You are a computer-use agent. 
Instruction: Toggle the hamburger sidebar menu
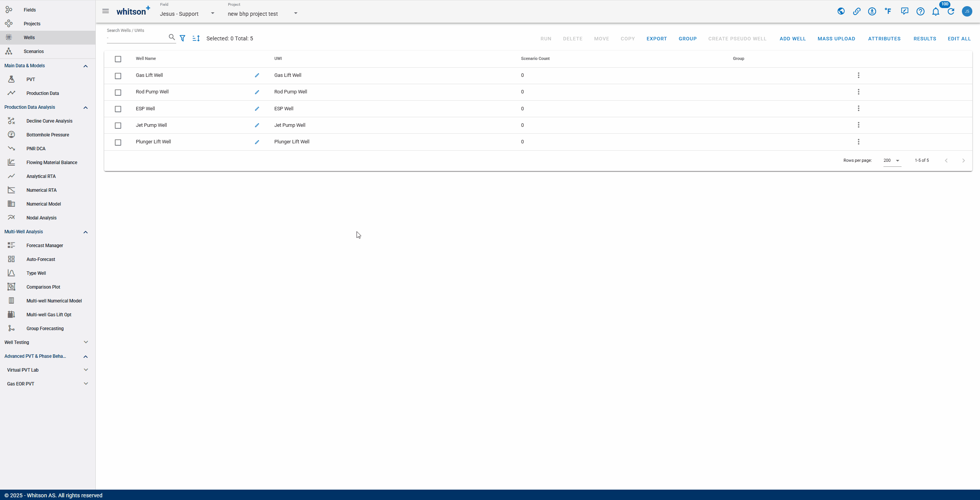105,11
